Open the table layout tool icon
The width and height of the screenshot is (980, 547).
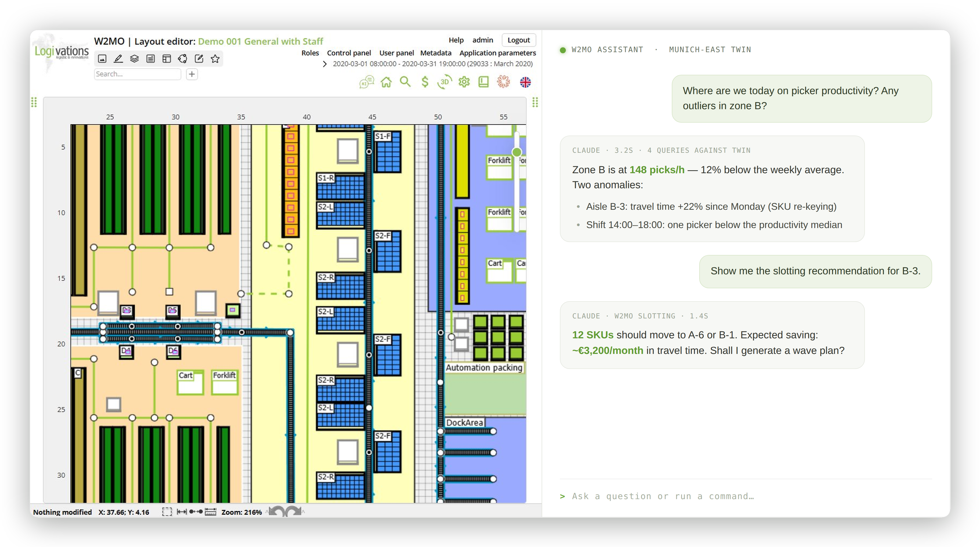click(167, 59)
